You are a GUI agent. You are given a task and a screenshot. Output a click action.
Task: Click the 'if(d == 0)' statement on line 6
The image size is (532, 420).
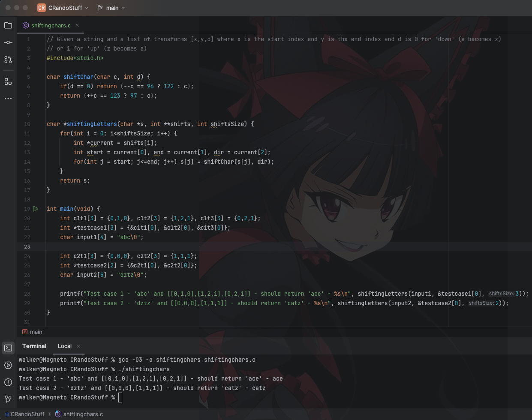coord(127,86)
